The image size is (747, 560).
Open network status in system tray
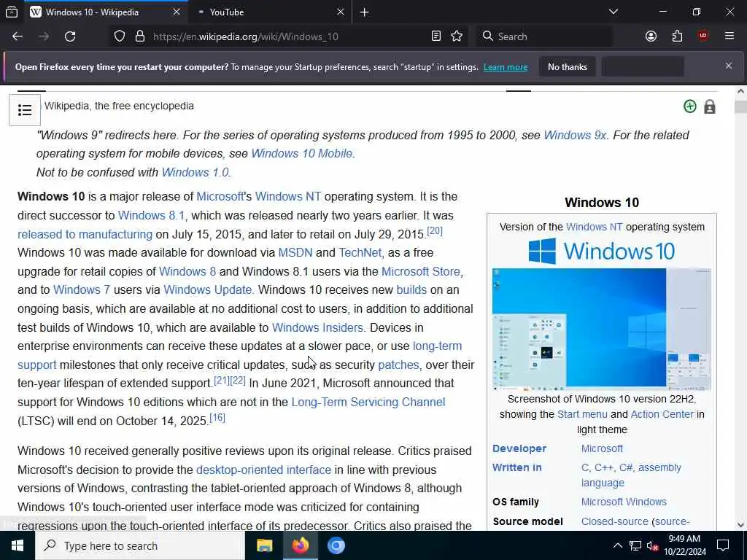tap(635, 545)
